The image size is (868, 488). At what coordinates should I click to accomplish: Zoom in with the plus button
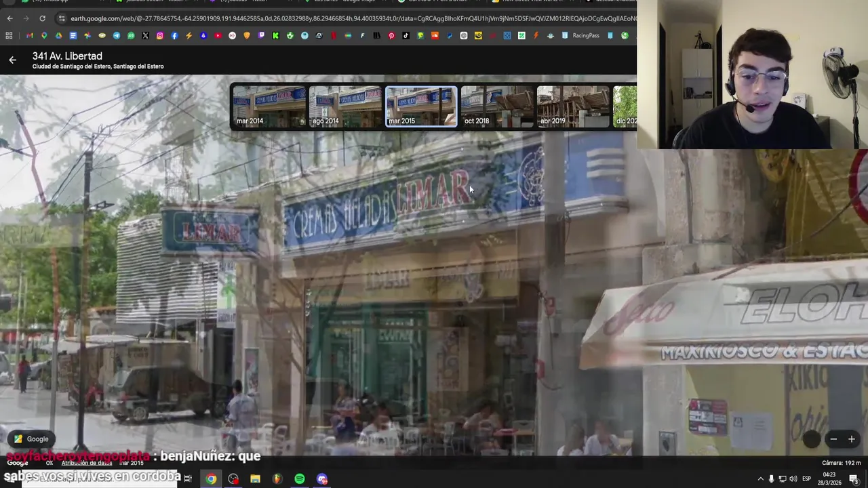[x=852, y=439]
